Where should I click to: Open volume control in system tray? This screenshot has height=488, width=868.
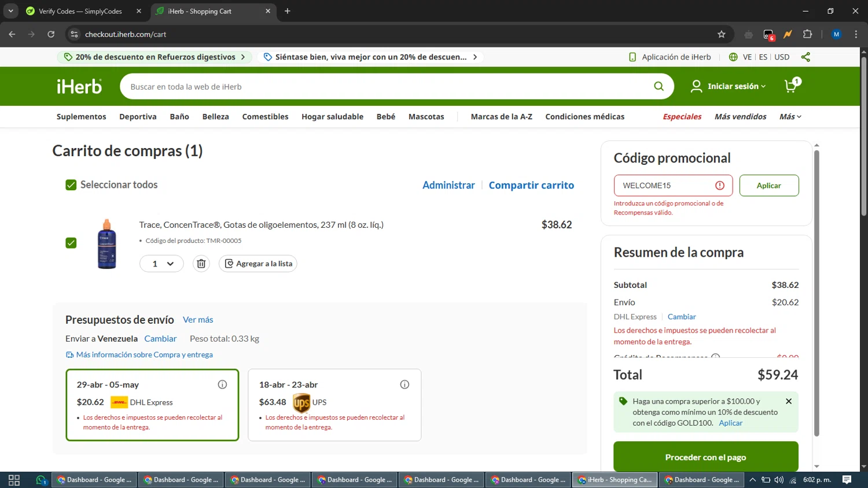point(779,480)
